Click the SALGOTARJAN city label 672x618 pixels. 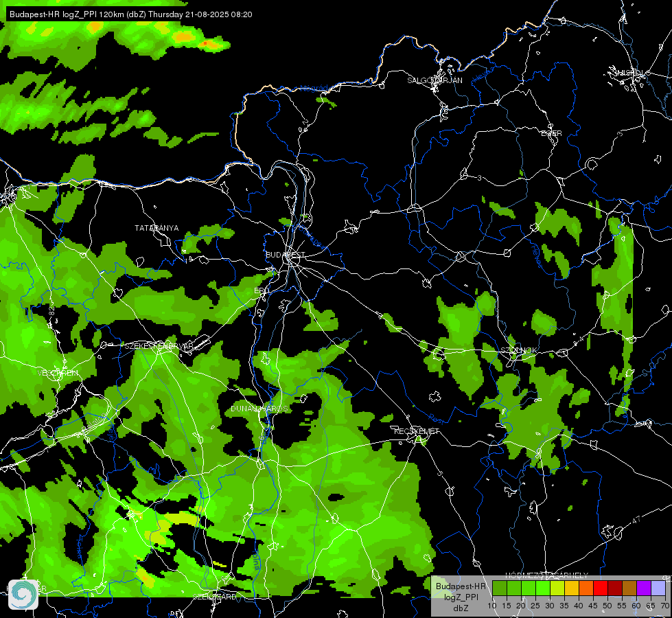click(435, 80)
